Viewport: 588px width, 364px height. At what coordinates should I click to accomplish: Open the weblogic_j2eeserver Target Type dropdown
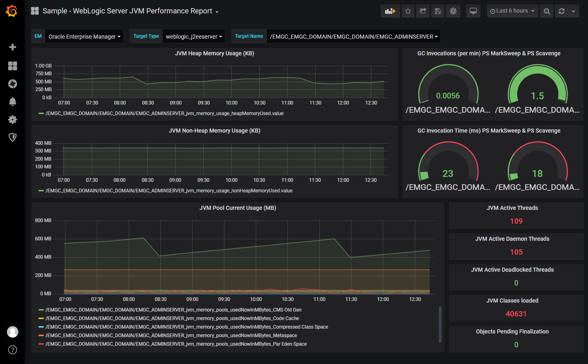click(193, 36)
